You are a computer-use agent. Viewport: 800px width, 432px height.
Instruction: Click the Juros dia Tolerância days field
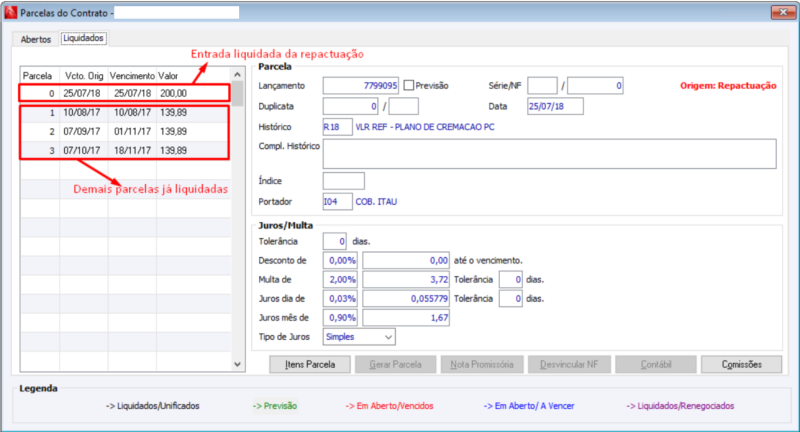click(x=511, y=299)
